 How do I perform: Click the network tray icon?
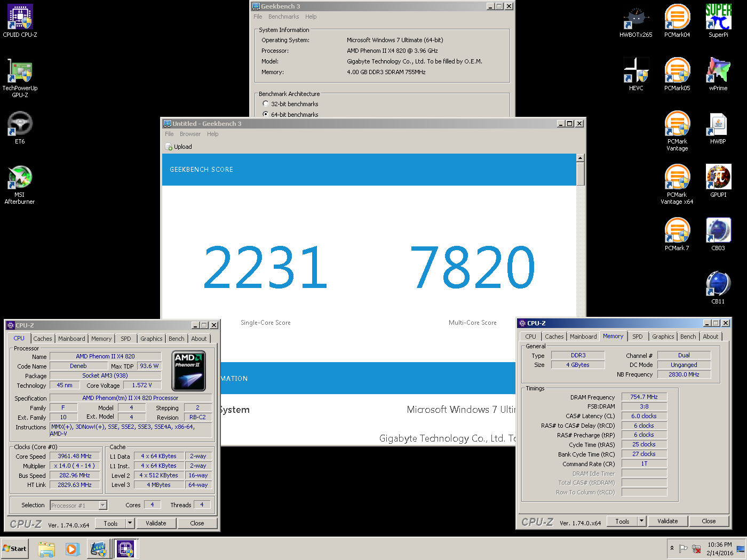click(696, 549)
